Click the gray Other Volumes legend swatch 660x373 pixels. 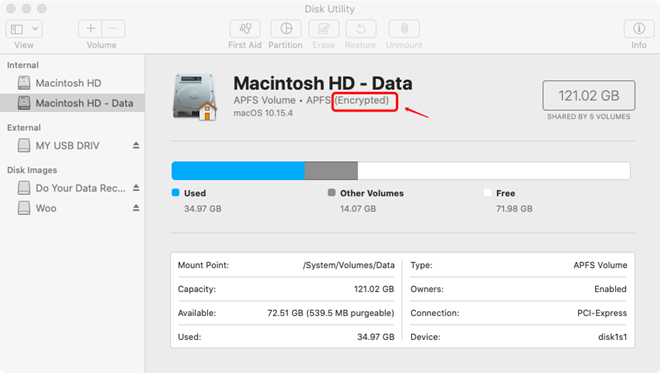click(x=332, y=193)
